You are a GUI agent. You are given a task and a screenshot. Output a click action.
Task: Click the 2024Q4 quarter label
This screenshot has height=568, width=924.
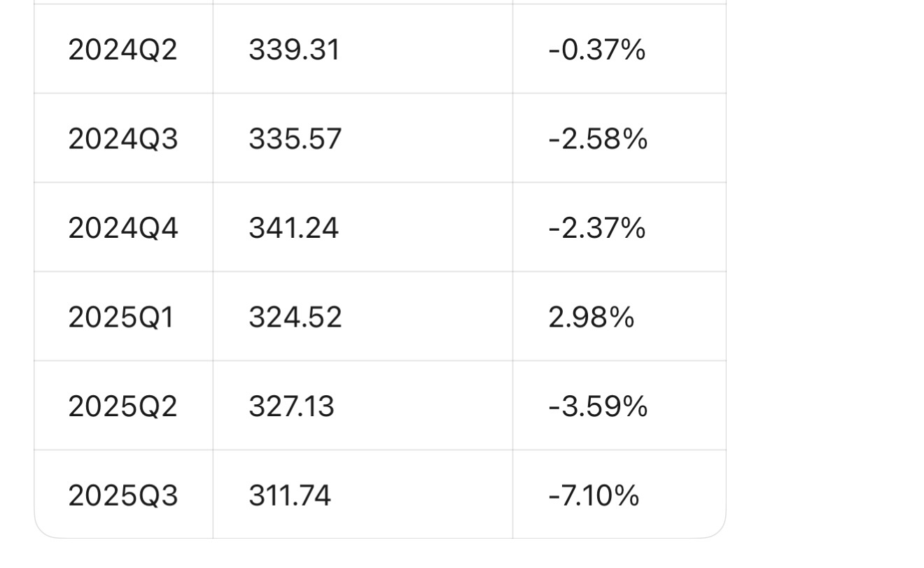tap(122, 228)
